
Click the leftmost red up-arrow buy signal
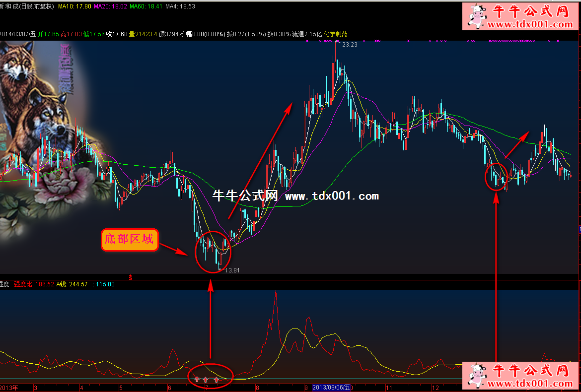pyautogui.click(x=197, y=380)
